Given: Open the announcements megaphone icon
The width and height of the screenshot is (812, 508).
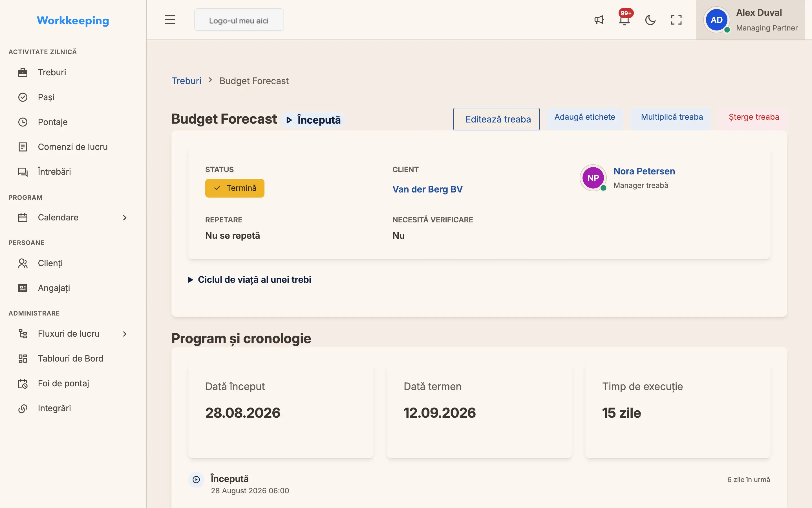Looking at the screenshot, I should point(599,20).
